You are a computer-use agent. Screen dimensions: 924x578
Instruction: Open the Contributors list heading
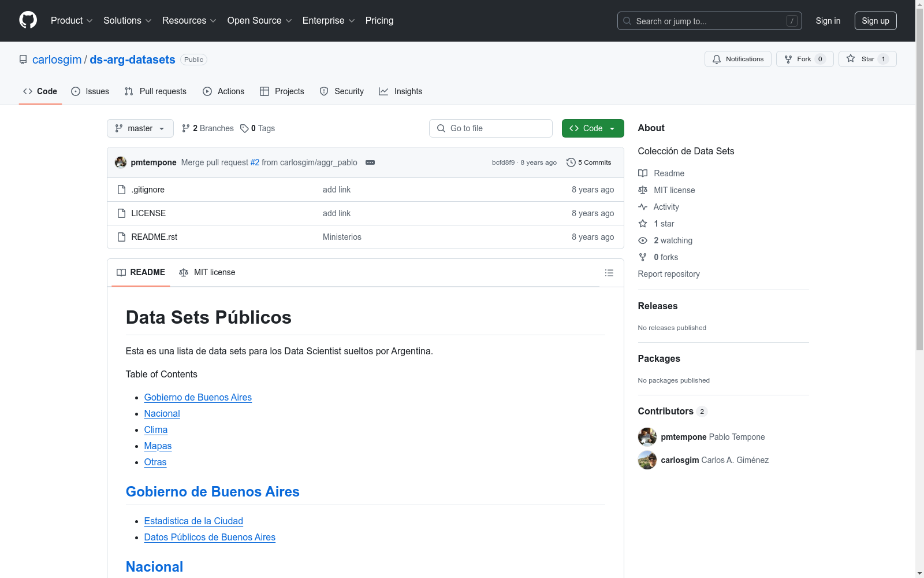point(672,411)
